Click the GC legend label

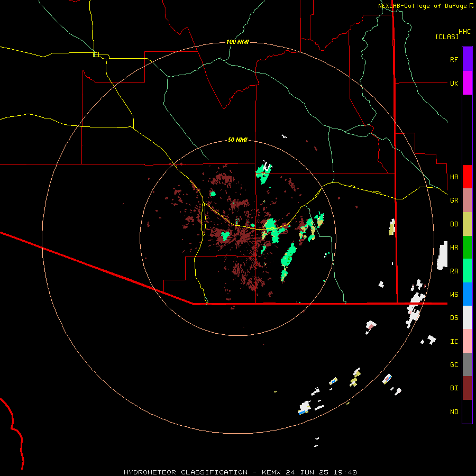pyautogui.click(x=454, y=365)
